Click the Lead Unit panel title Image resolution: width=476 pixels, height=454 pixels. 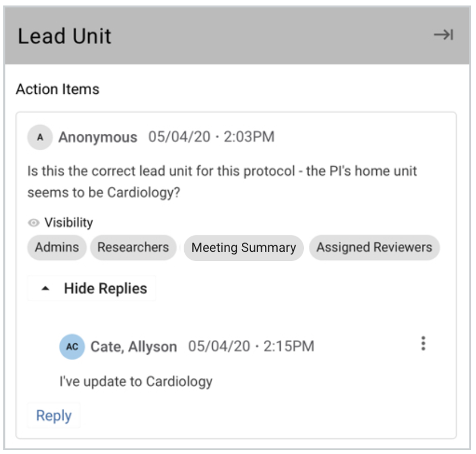tap(65, 36)
